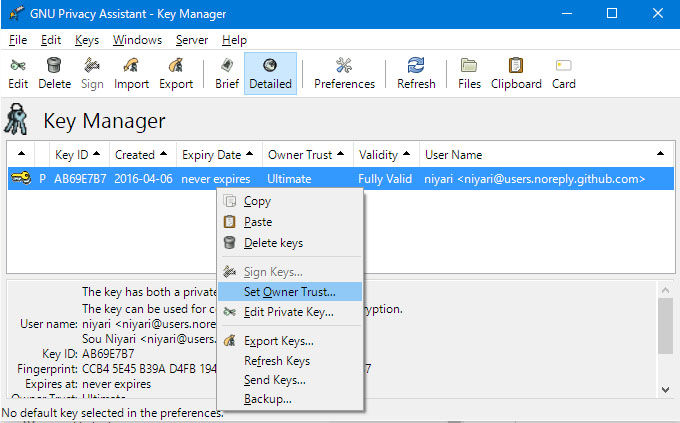Click the scissors icon beside Edit Private Key

click(x=229, y=312)
